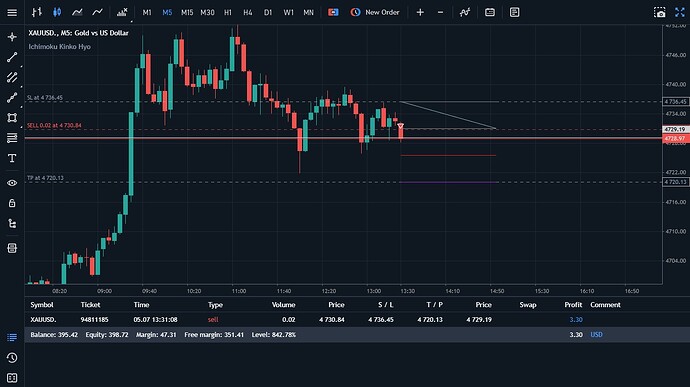Select the rectangle shapes tool
Screen dimensions: 690x387
[x=12, y=118]
